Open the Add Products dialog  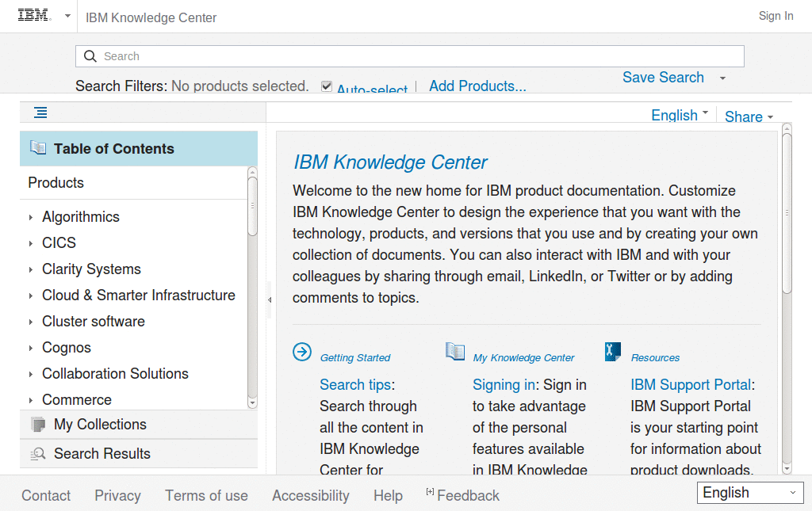click(477, 86)
